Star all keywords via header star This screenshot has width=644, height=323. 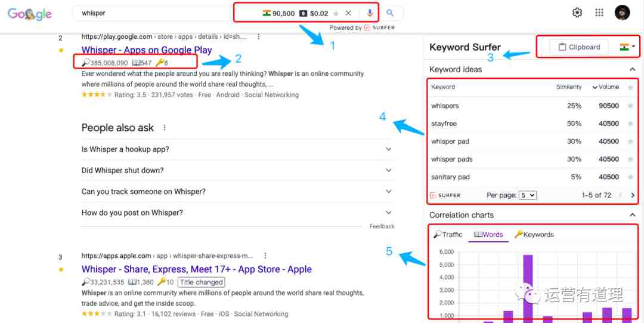(630, 87)
